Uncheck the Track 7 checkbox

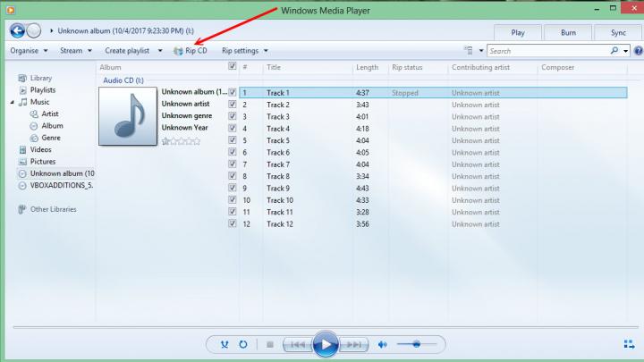[232, 164]
